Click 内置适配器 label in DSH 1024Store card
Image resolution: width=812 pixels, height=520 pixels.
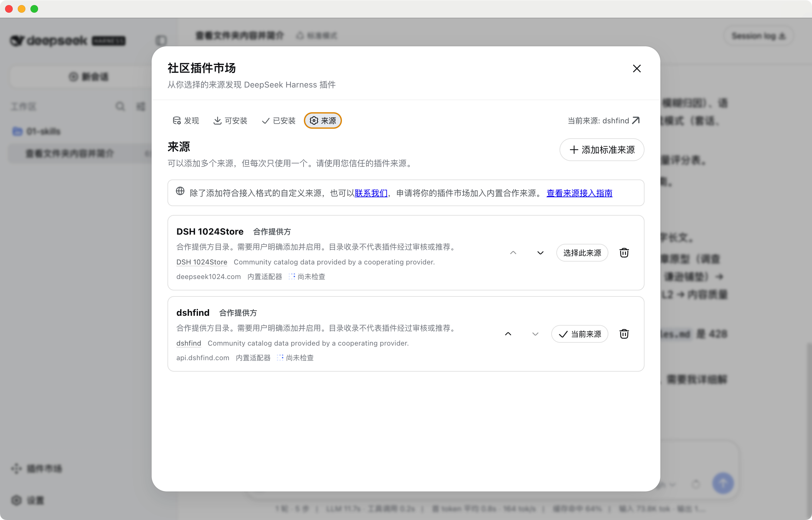[x=265, y=276]
